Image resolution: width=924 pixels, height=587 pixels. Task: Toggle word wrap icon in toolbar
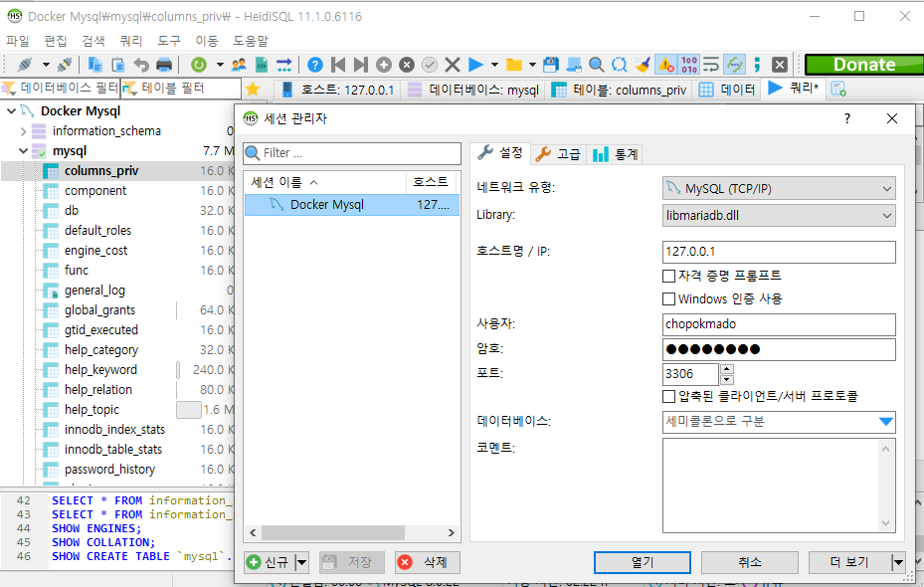[x=711, y=65]
